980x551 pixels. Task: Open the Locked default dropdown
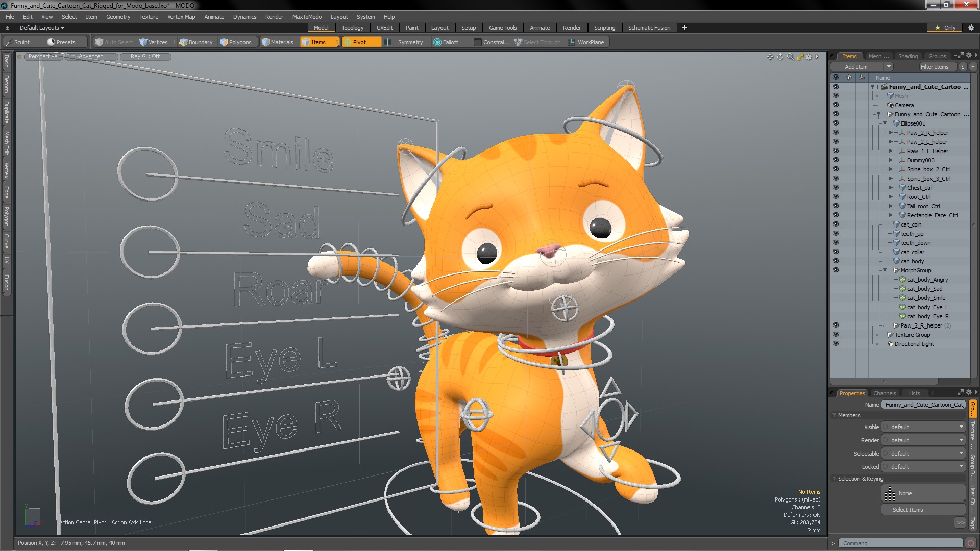(924, 467)
